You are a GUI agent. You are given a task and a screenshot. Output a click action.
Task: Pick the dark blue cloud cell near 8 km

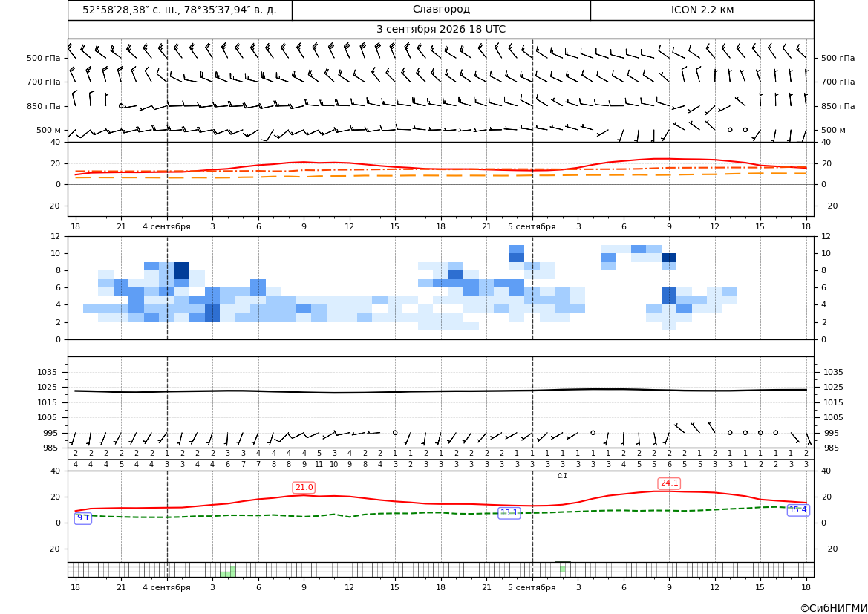pyautogui.click(x=182, y=271)
